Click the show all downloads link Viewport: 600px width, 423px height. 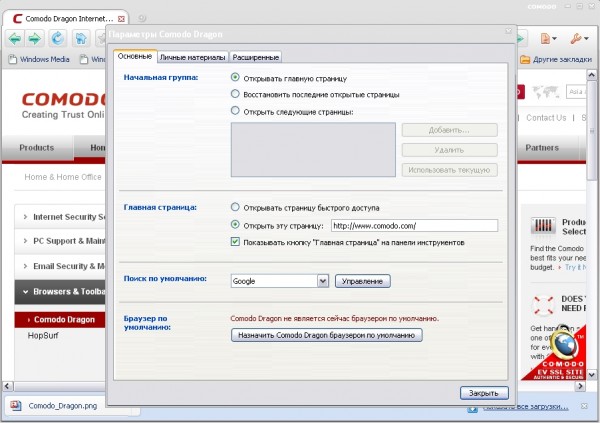[x=525, y=407]
